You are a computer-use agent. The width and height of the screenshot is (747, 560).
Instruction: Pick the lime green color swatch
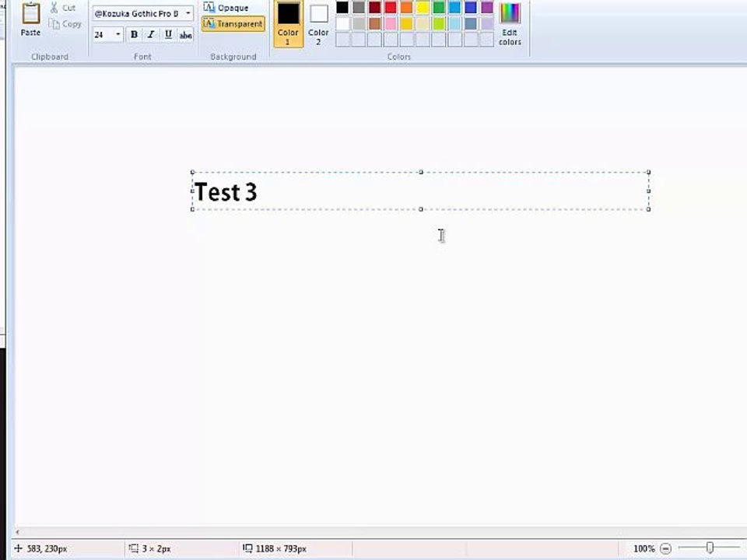(x=439, y=23)
